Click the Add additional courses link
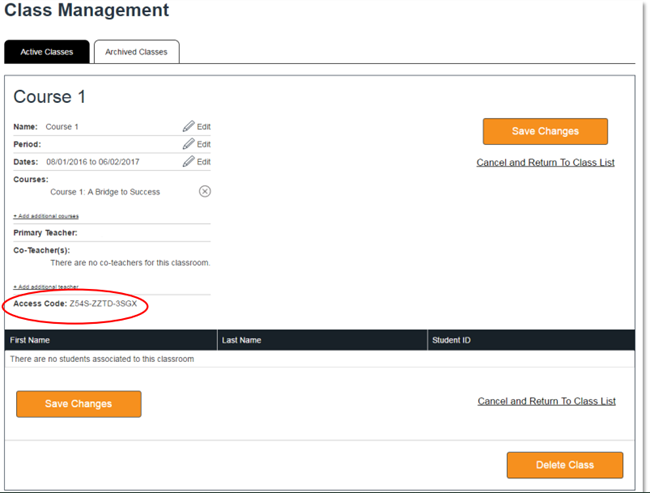This screenshot has height=493, width=650. (46, 216)
